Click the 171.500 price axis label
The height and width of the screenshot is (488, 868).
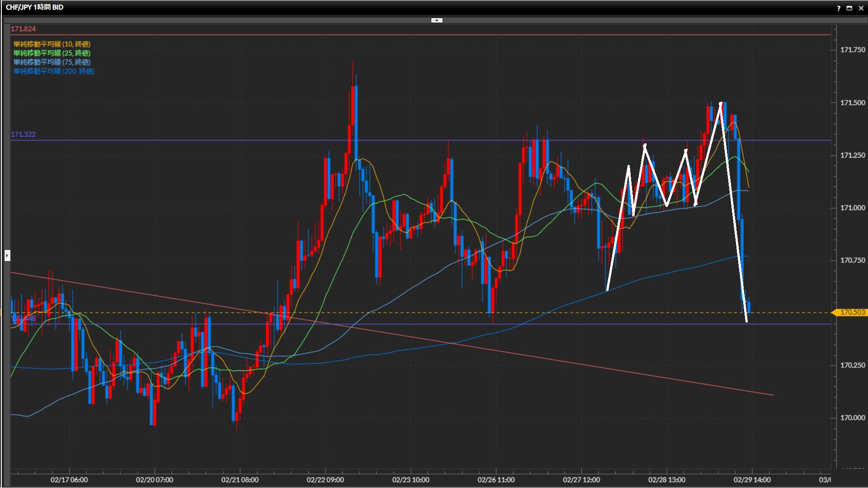point(852,103)
